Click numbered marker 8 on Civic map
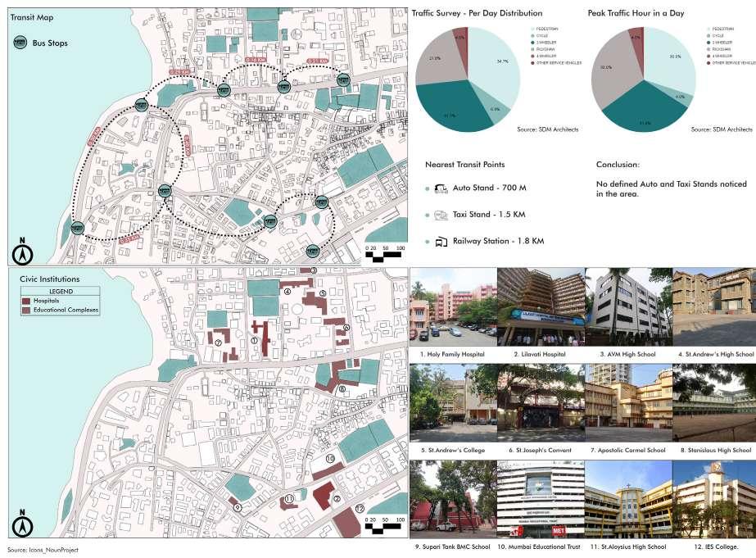This screenshot has height=558, width=756. (342, 388)
